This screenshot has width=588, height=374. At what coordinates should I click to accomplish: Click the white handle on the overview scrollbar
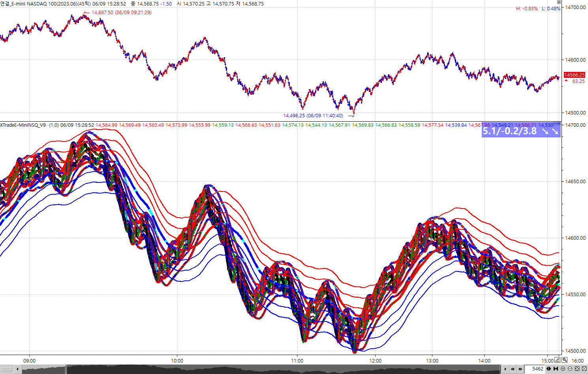[x=66, y=369]
